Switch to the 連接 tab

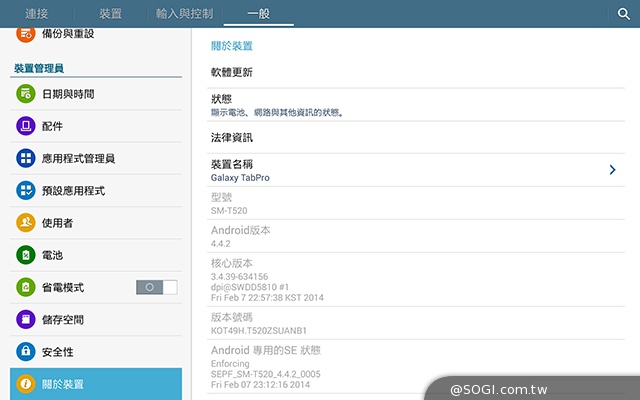(37, 14)
